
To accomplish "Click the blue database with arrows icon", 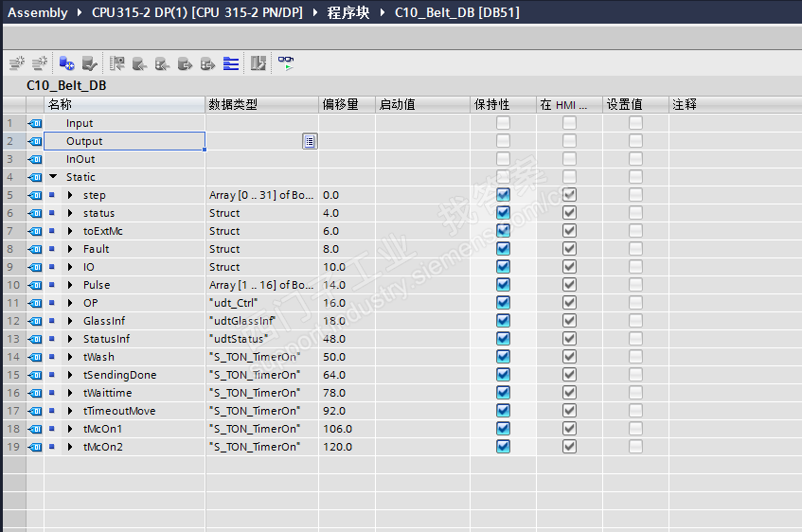I will pyautogui.click(x=66, y=63).
